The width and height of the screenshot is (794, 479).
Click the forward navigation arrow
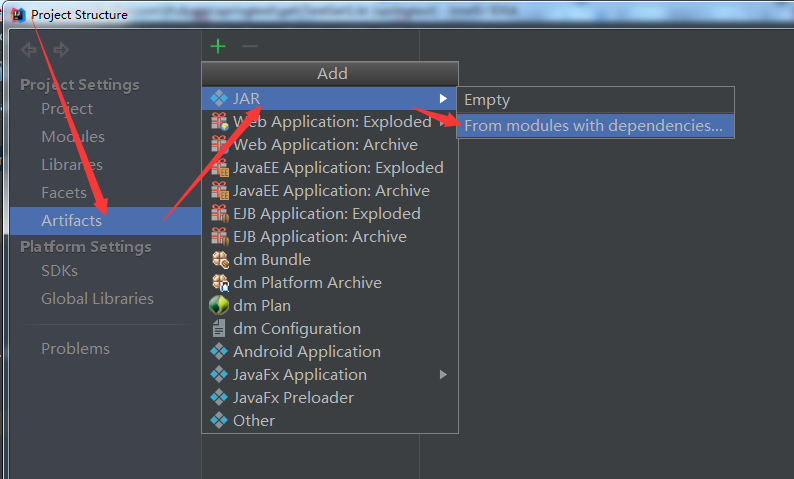(x=61, y=50)
